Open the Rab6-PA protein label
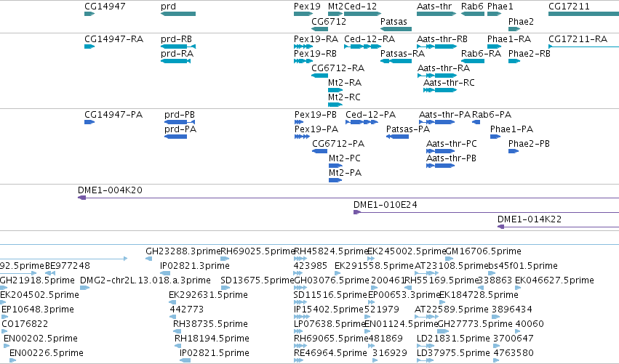The image size is (619, 364). coord(492,115)
